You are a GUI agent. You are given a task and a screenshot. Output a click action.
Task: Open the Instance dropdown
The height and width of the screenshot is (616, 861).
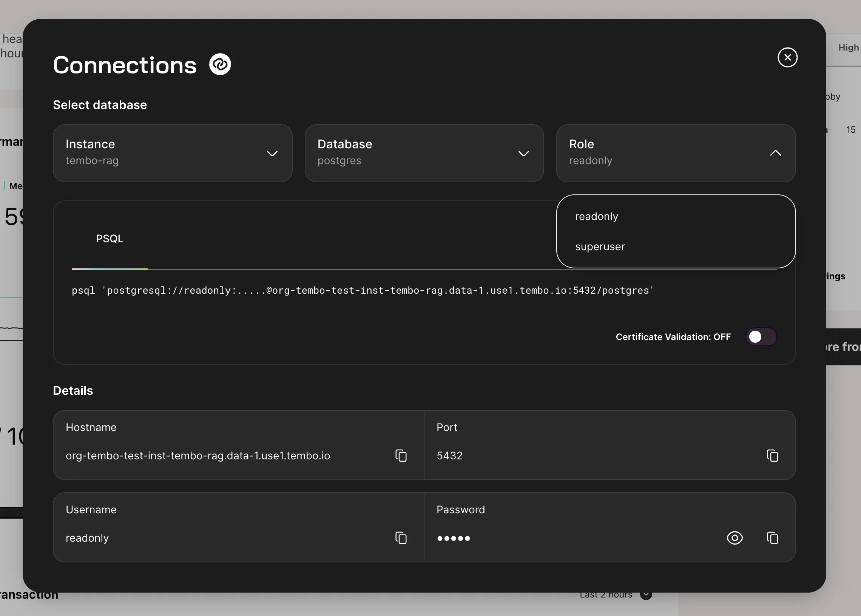pyautogui.click(x=173, y=153)
